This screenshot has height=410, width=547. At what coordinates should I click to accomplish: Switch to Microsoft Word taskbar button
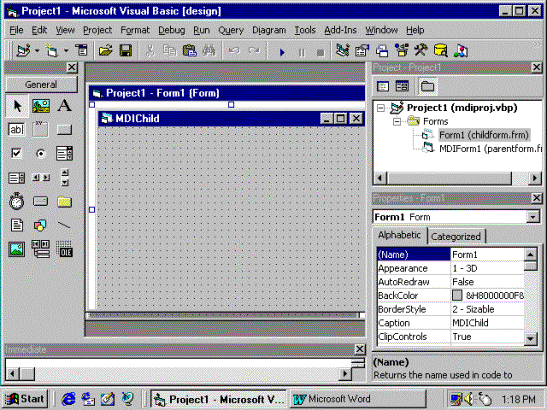pos(358,399)
